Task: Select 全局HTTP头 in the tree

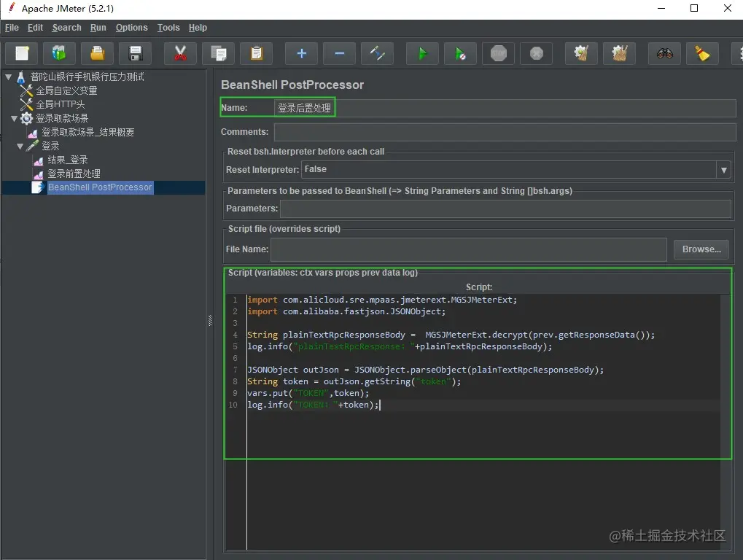Action: [x=61, y=104]
